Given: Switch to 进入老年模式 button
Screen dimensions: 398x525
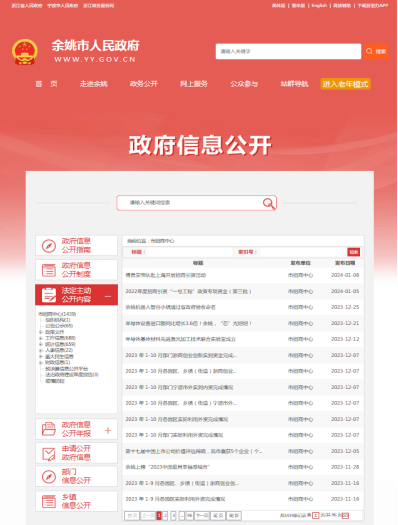Looking at the screenshot, I should (x=345, y=84).
